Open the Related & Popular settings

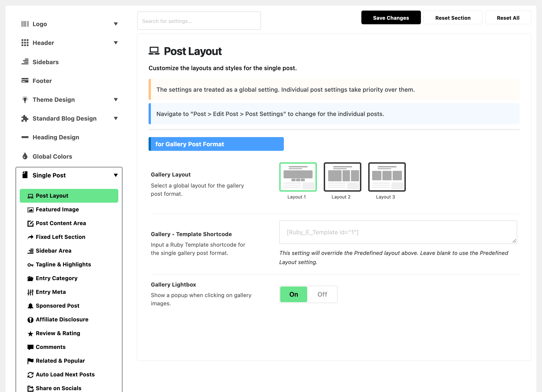pyautogui.click(x=69, y=361)
